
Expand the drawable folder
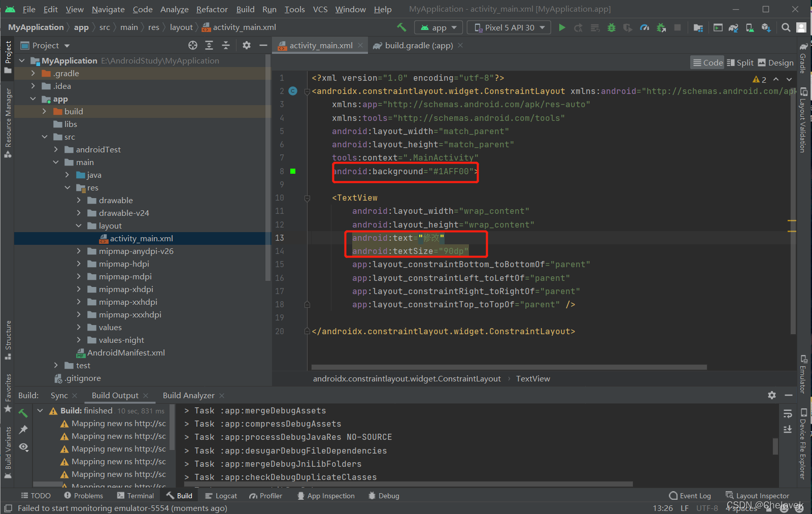point(79,200)
